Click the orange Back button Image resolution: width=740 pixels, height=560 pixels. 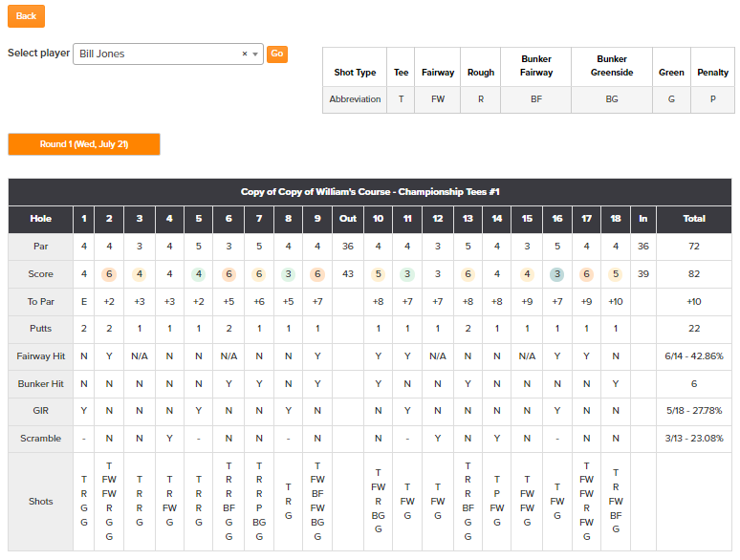point(26,16)
